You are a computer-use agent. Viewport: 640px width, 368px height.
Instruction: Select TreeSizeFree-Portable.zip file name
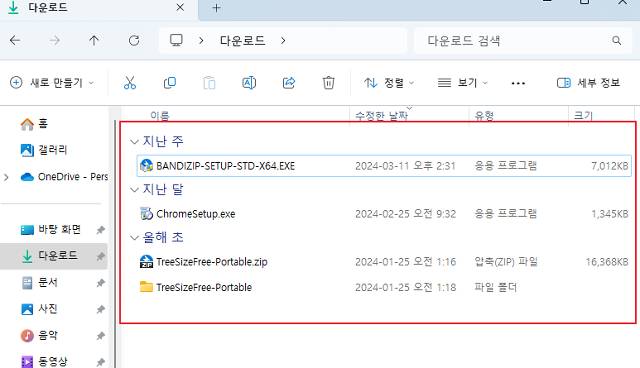click(212, 262)
